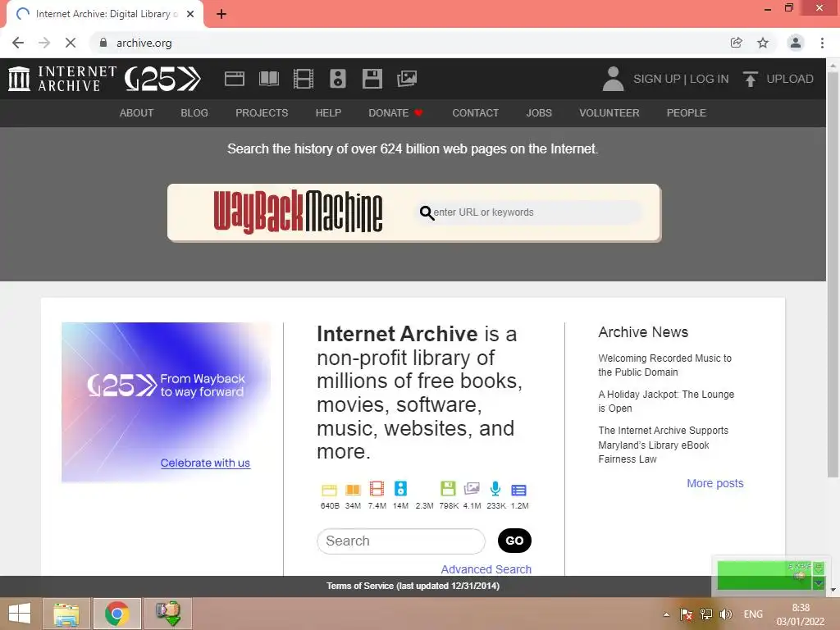Viewport: 840px width, 630px height.
Task: Open the Chrome three-dot menu
Action: pos(822,43)
